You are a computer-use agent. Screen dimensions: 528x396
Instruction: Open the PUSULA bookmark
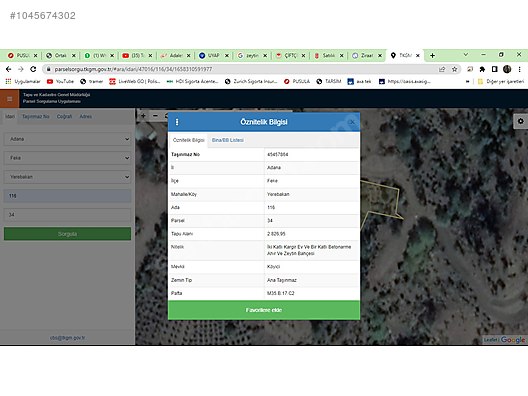pyautogui.click(x=297, y=81)
